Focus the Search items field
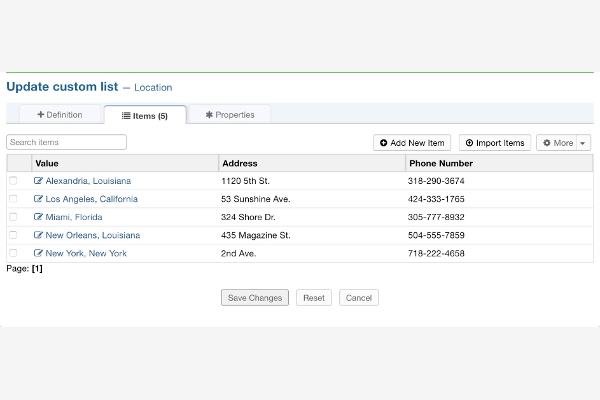 point(66,143)
